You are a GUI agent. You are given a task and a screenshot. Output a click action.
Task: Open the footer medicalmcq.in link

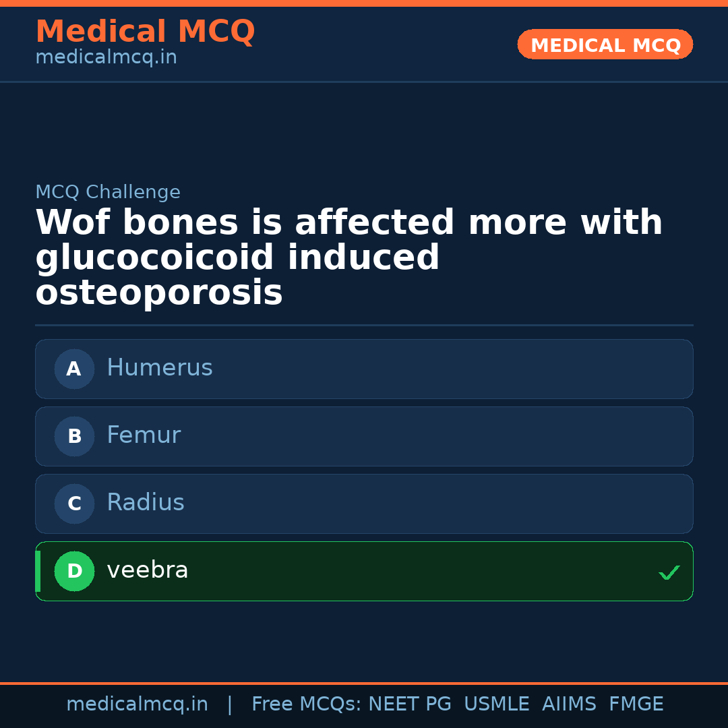click(x=137, y=704)
